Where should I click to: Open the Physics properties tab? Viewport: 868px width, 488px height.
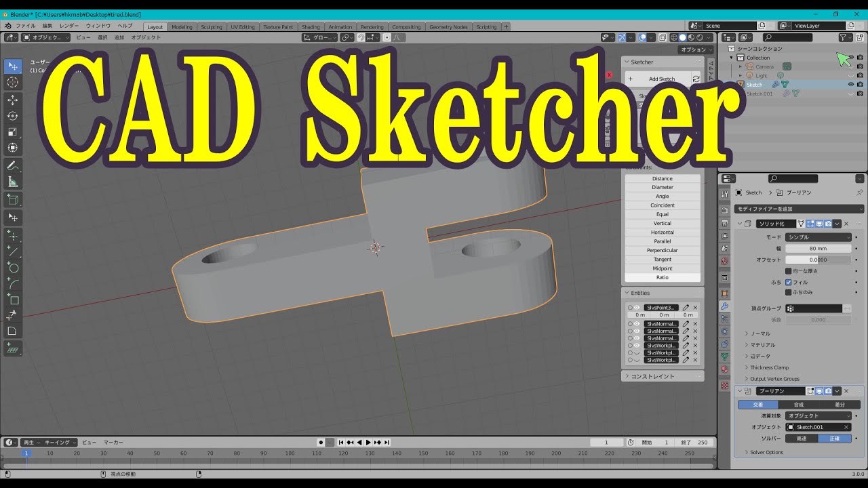point(724,331)
